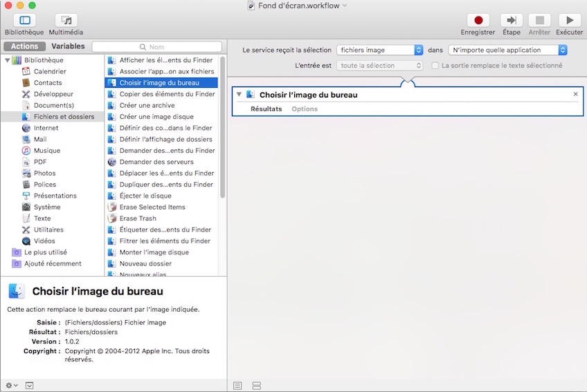Screen dimensions: 587x392
Task: Select Musique category
Action: 47,150
